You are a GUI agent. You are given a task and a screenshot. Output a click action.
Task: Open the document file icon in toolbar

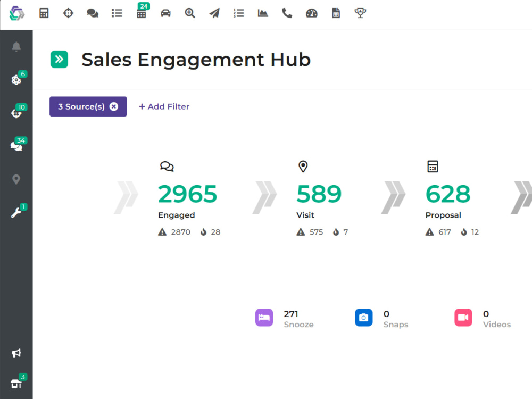(336, 13)
